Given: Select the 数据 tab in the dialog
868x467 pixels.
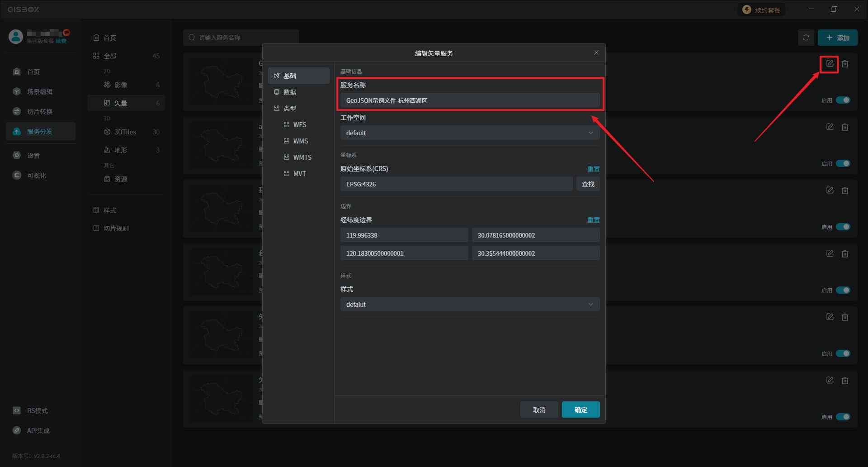Looking at the screenshot, I should coord(290,92).
